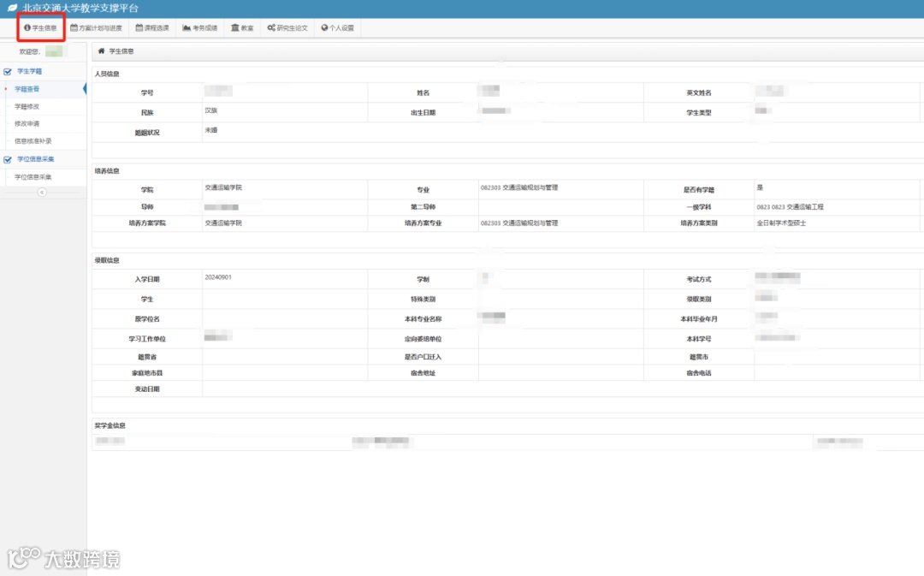Image resolution: width=924 pixels, height=576 pixels.
Task: Click the 录取类别 field label
Action: 699,299
